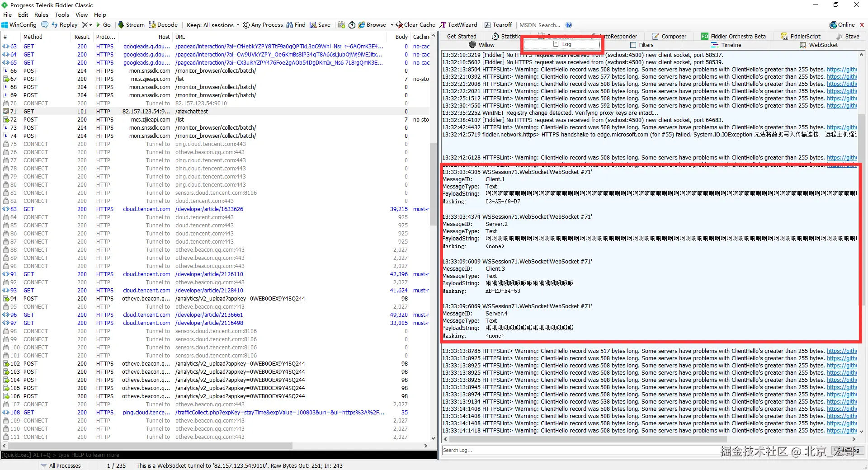Open the Timeline tab
This screenshot has height=470, width=868.
726,45
